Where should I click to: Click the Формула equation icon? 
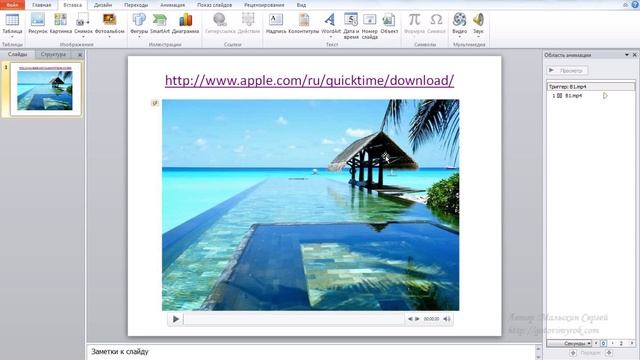click(414, 20)
